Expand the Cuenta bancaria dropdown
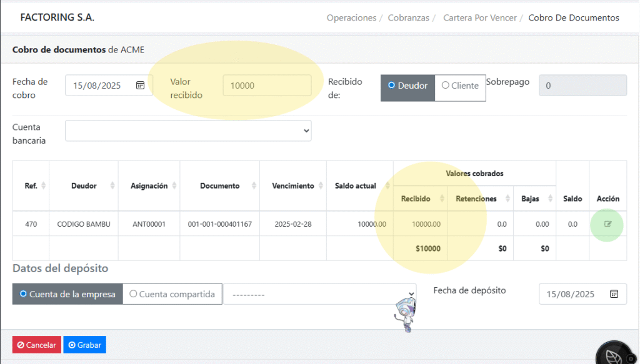This screenshot has width=640, height=364. 188,131
